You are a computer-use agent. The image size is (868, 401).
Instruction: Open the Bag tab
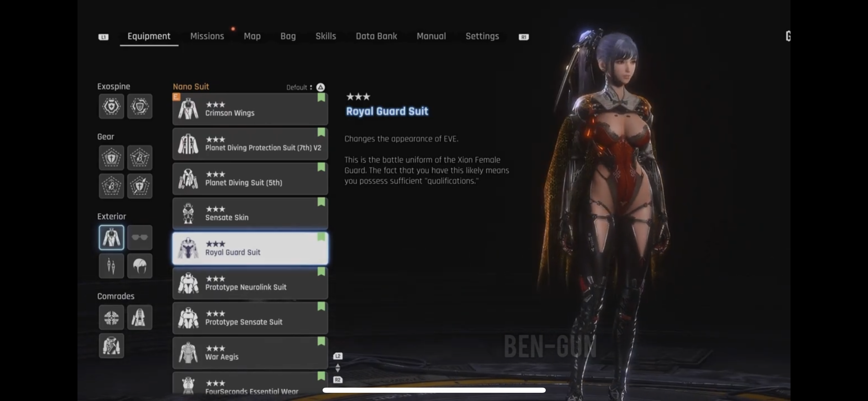288,36
